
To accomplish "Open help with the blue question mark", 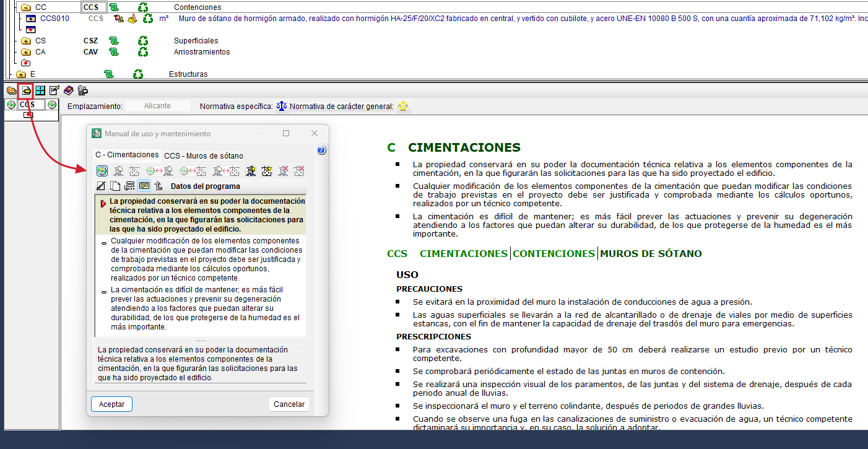I will coord(321,150).
